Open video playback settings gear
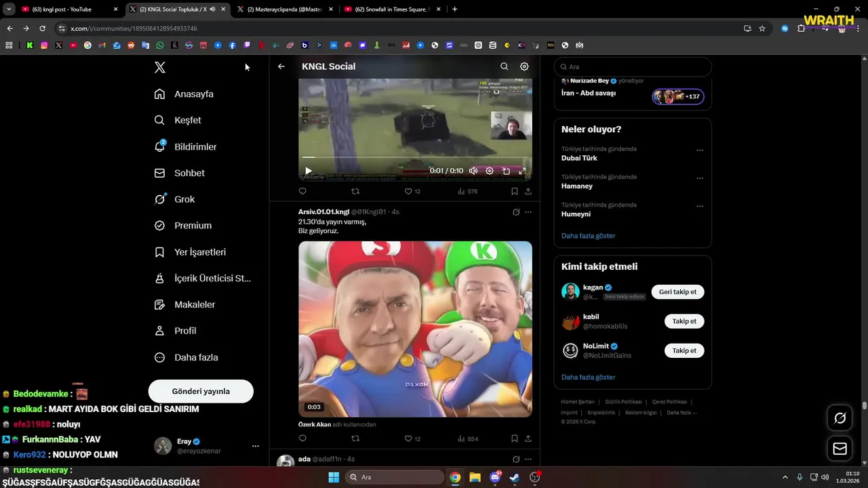Viewport: 868px width, 488px height. tap(490, 171)
